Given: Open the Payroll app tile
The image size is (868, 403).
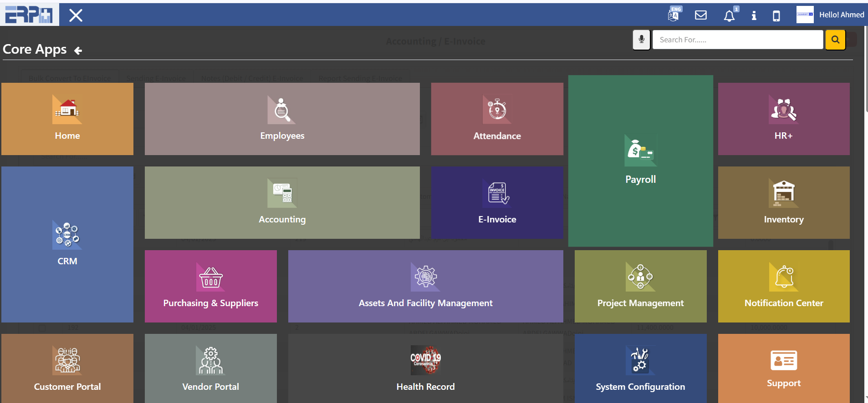Looking at the screenshot, I should (x=640, y=161).
